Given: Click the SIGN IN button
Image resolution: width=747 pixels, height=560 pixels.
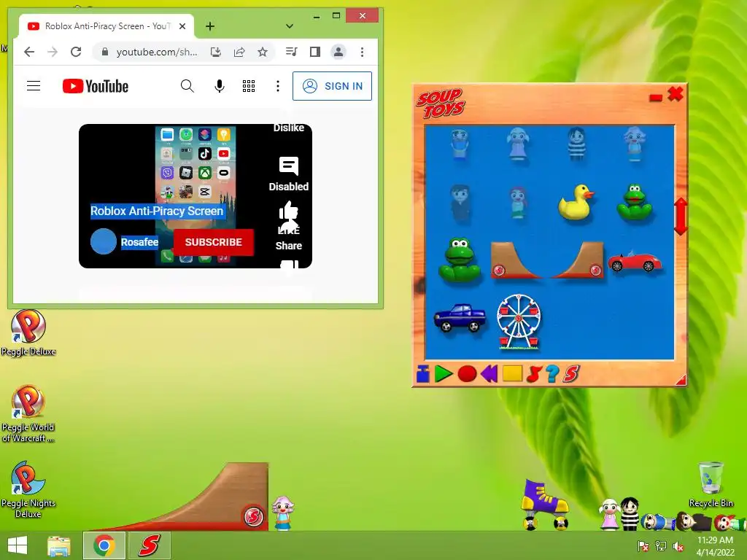Looking at the screenshot, I should [332, 86].
